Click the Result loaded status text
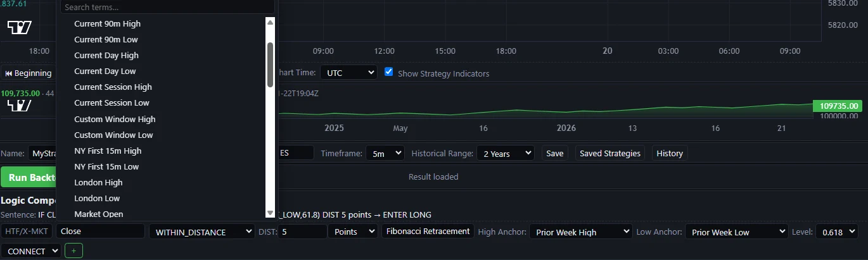 (x=433, y=176)
